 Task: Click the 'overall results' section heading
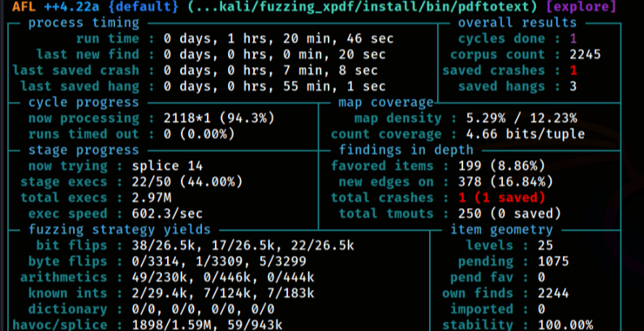coord(518,23)
